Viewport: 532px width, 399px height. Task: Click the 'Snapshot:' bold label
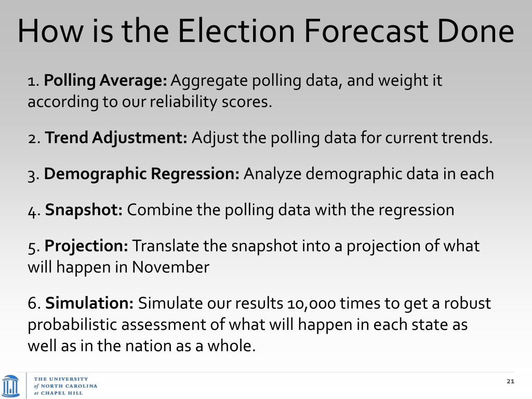pos(84,210)
